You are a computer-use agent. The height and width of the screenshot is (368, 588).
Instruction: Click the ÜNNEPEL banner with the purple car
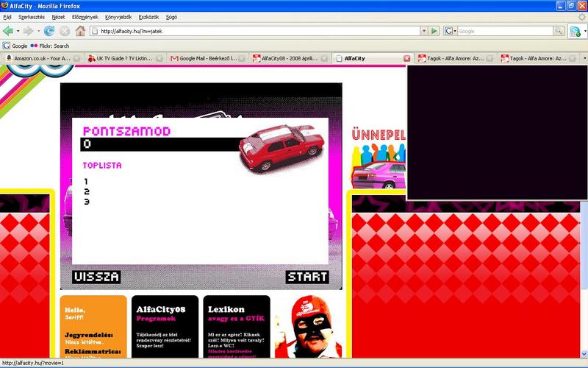coord(379,158)
